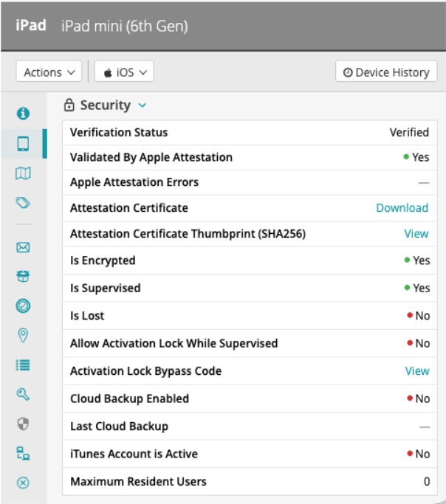Screen dimensions: 446x504
Task: Click the info circle sidebar icon
Action: pos(23,114)
